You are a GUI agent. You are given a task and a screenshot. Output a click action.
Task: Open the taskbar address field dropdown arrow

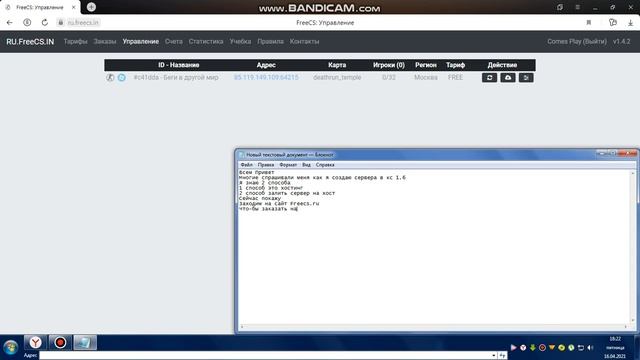(x=493, y=356)
